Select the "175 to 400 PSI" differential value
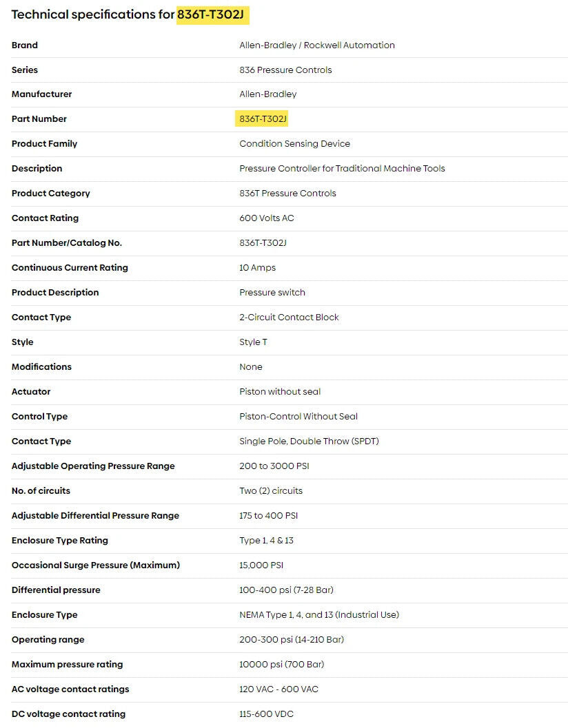This screenshot has height=728, width=568. [x=268, y=516]
